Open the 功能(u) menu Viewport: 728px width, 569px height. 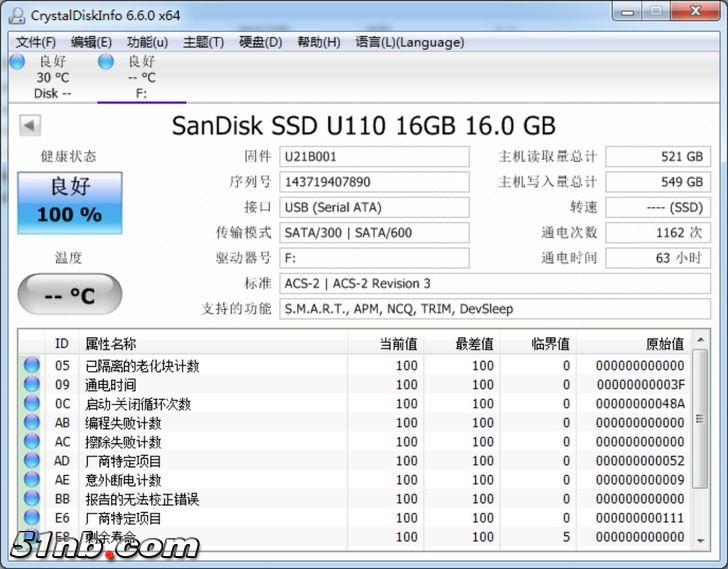click(147, 42)
